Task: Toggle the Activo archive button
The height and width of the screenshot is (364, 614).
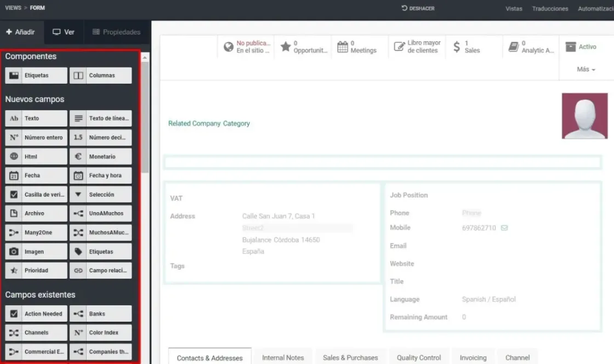Action: pyautogui.click(x=581, y=47)
